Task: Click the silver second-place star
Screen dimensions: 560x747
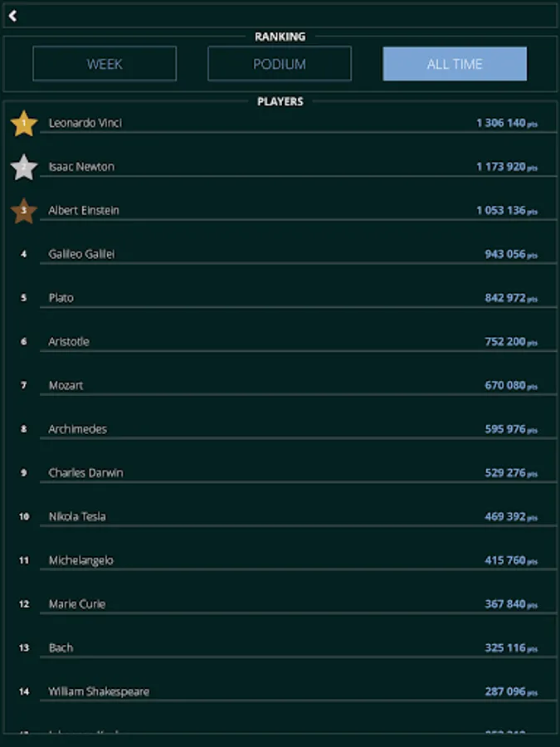Action: [24, 168]
